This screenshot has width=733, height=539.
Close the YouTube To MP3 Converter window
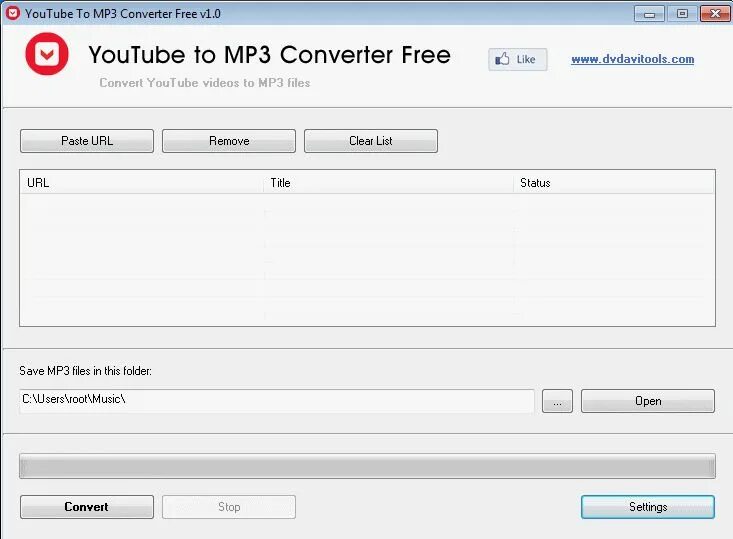click(x=715, y=14)
